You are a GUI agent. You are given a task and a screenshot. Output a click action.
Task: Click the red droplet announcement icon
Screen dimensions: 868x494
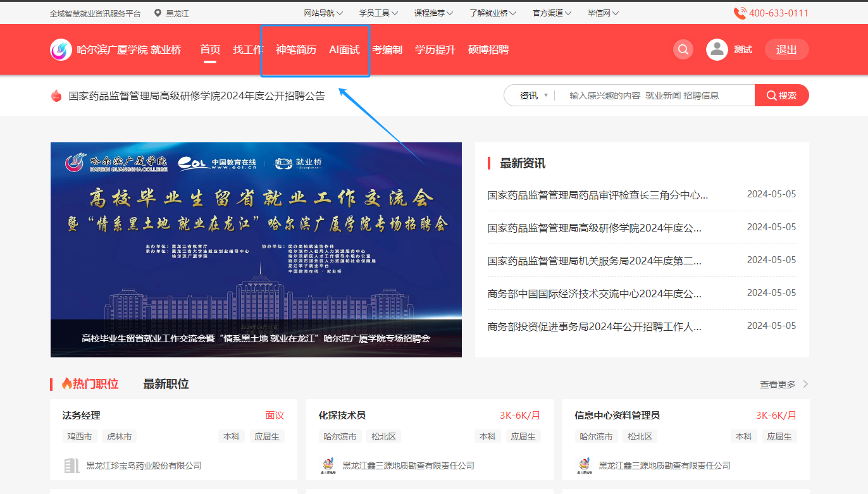56,96
